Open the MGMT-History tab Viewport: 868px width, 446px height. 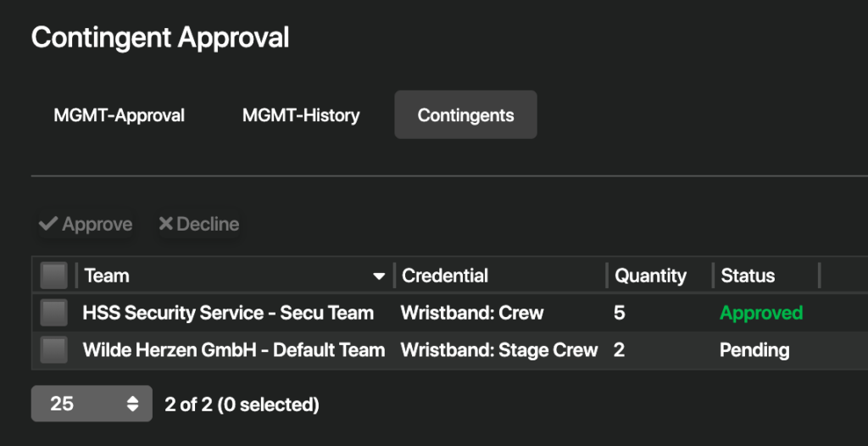coord(301,115)
